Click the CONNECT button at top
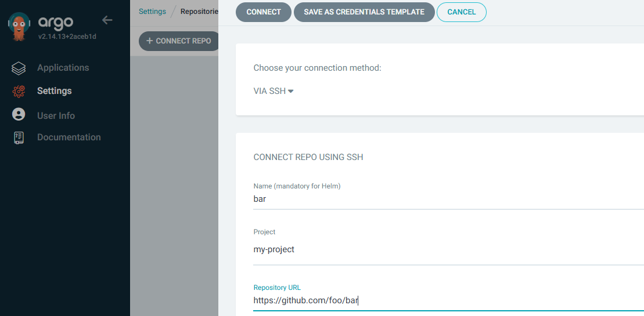The image size is (644, 316). click(264, 12)
